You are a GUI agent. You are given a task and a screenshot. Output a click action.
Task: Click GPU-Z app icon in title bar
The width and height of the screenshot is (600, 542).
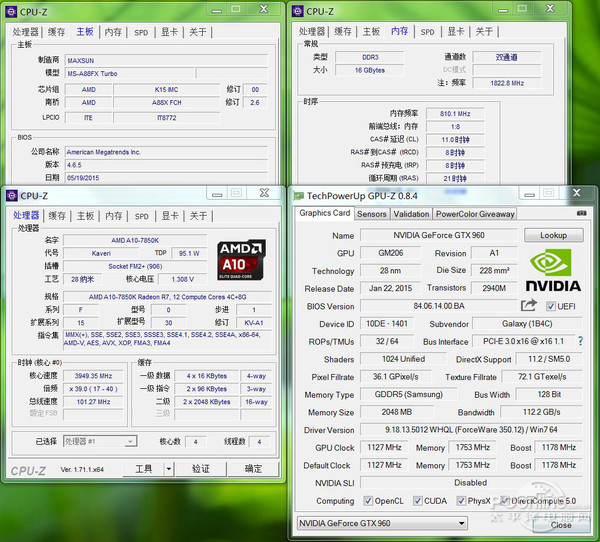(298, 196)
